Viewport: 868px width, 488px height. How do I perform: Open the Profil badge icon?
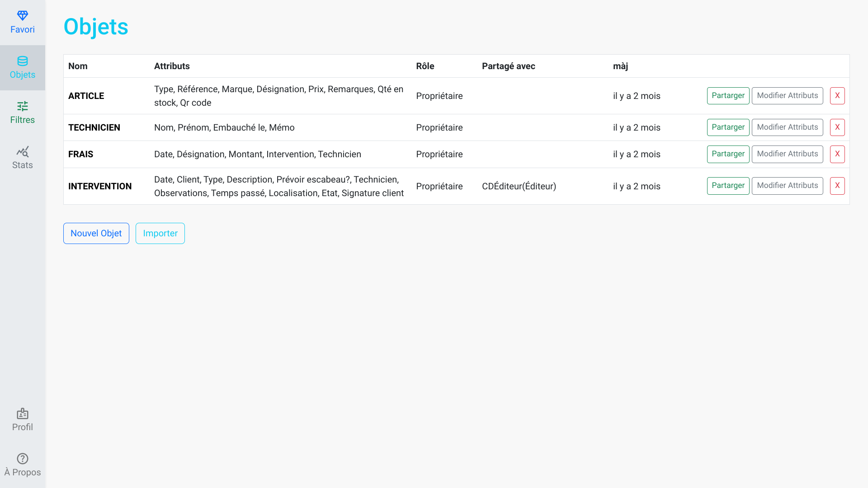click(x=23, y=413)
